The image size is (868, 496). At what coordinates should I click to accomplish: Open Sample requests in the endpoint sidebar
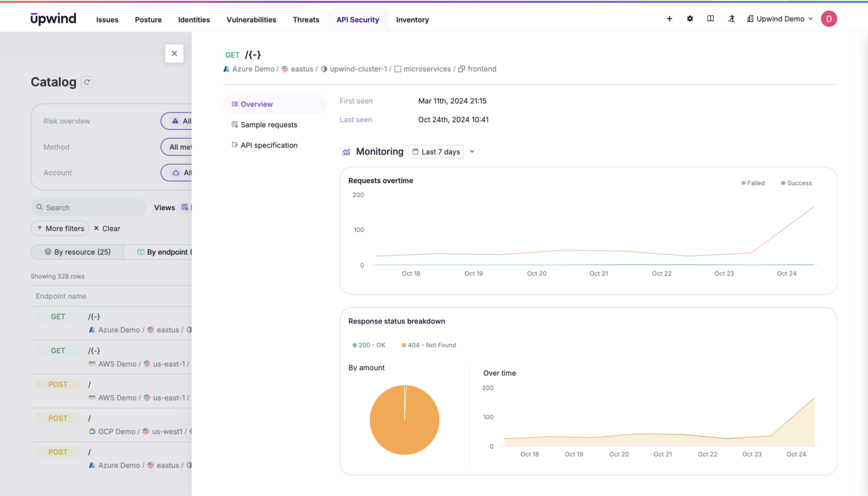point(270,124)
